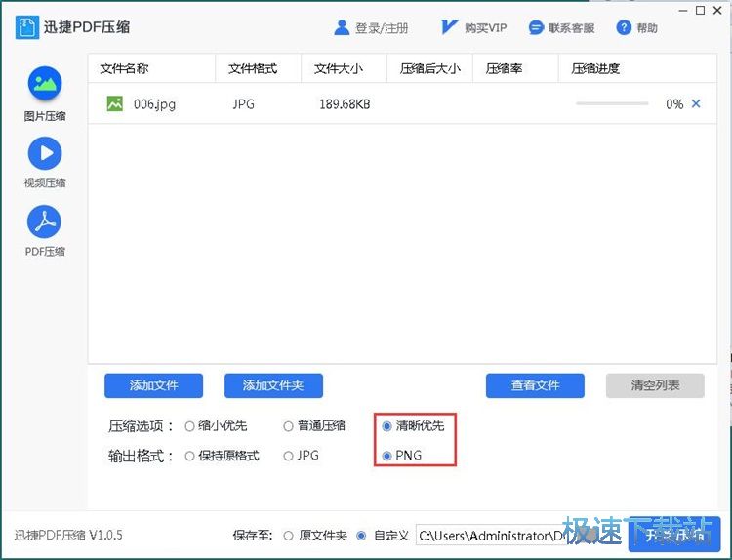Select 普通压缩 compression option
The width and height of the screenshot is (732, 560).
tap(289, 426)
